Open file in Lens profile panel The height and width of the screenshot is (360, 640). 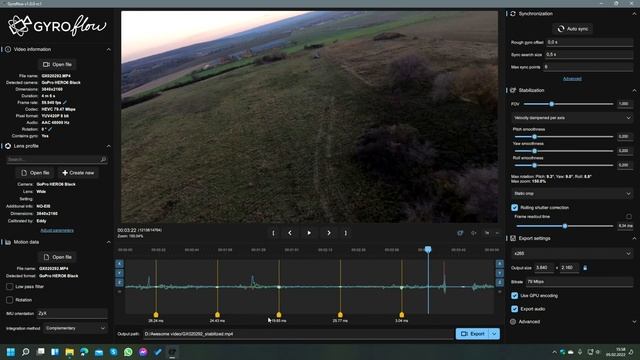click(35, 173)
